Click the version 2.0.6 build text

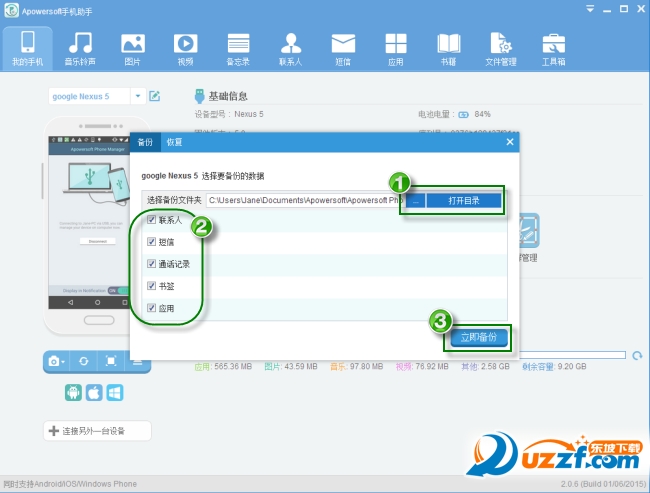click(603, 484)
